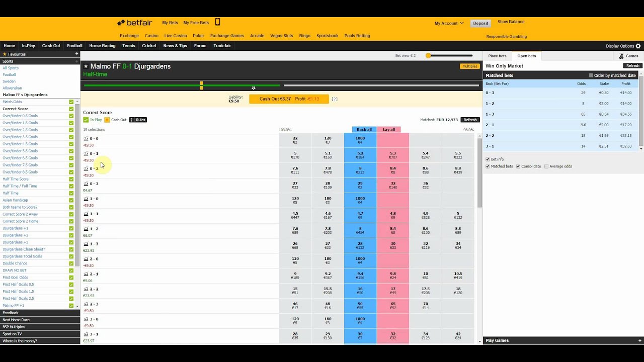This screenshot has width=644, height=362.
Task: Expand the Sports section plus
Action: coord(77,61)
